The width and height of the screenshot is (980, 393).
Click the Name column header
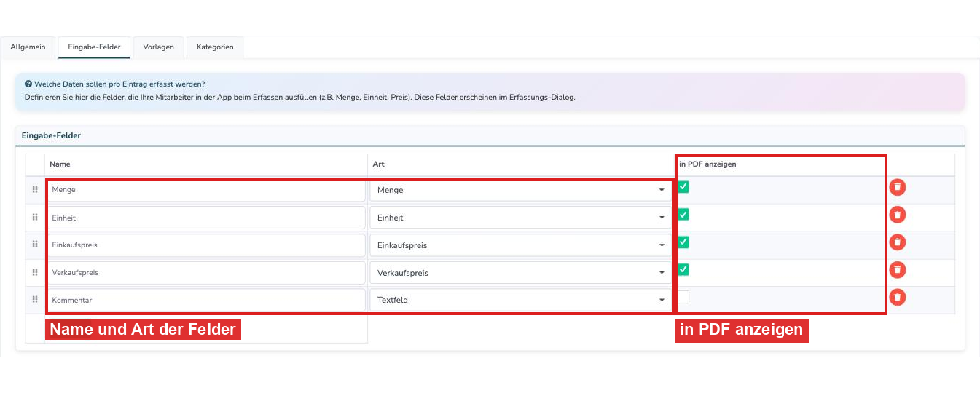click(60, 164)
